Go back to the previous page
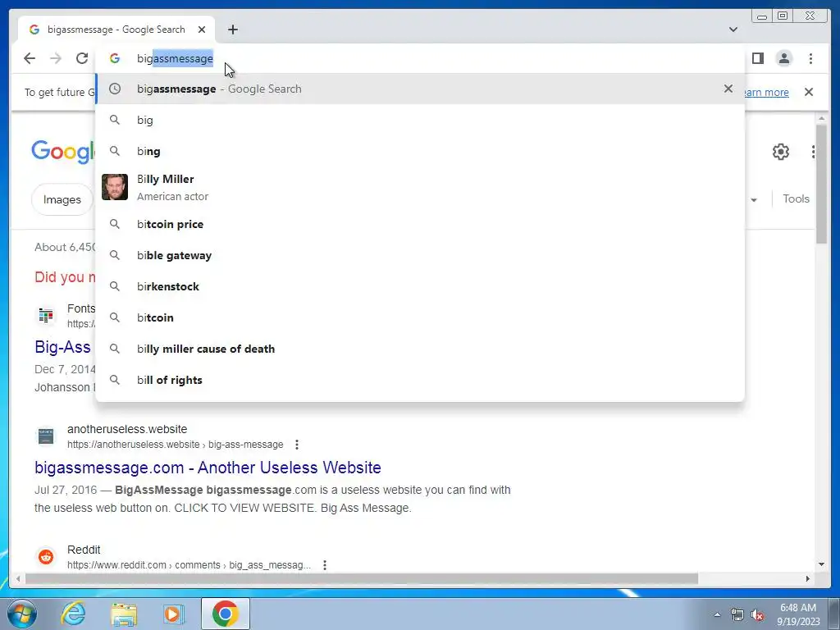840x630 pixels. pyautogui.click(x=30, y=58)
